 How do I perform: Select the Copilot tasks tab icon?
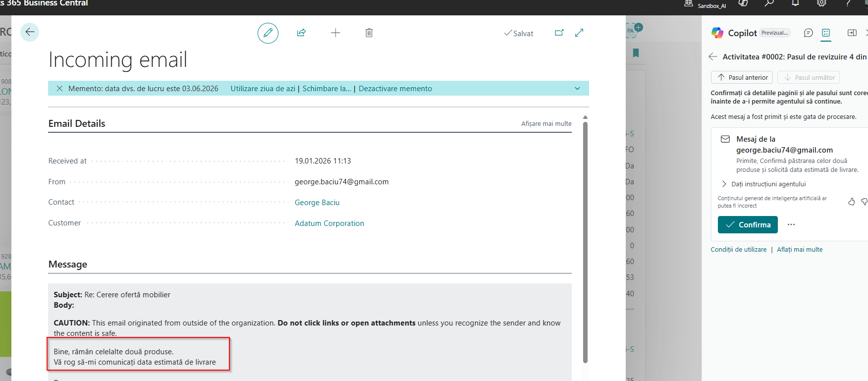coord(826,33)
